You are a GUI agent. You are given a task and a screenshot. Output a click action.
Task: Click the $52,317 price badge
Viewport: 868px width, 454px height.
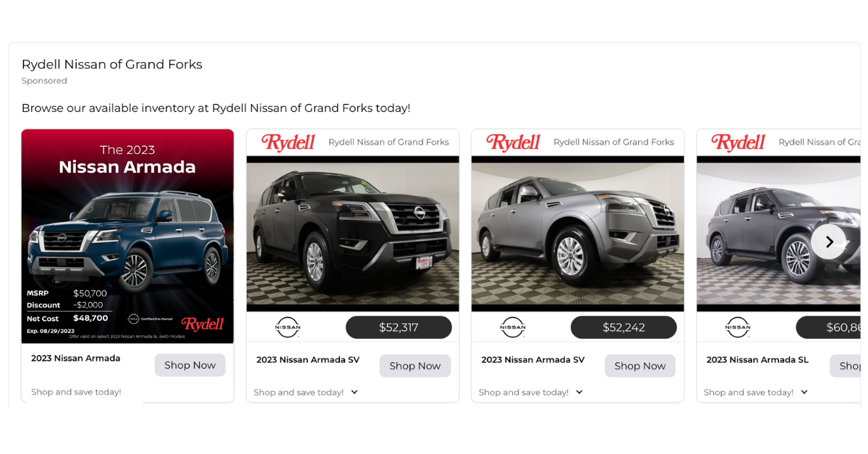point(399,327)
